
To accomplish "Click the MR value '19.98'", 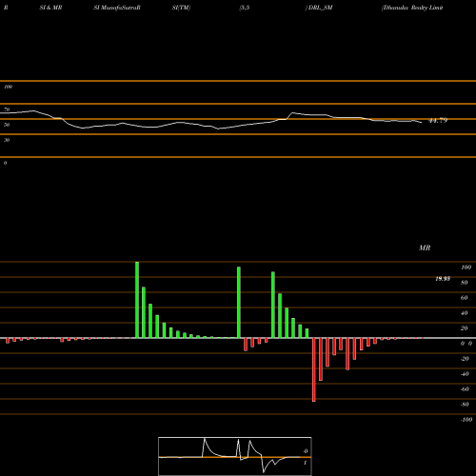I will tap(443, 279).
